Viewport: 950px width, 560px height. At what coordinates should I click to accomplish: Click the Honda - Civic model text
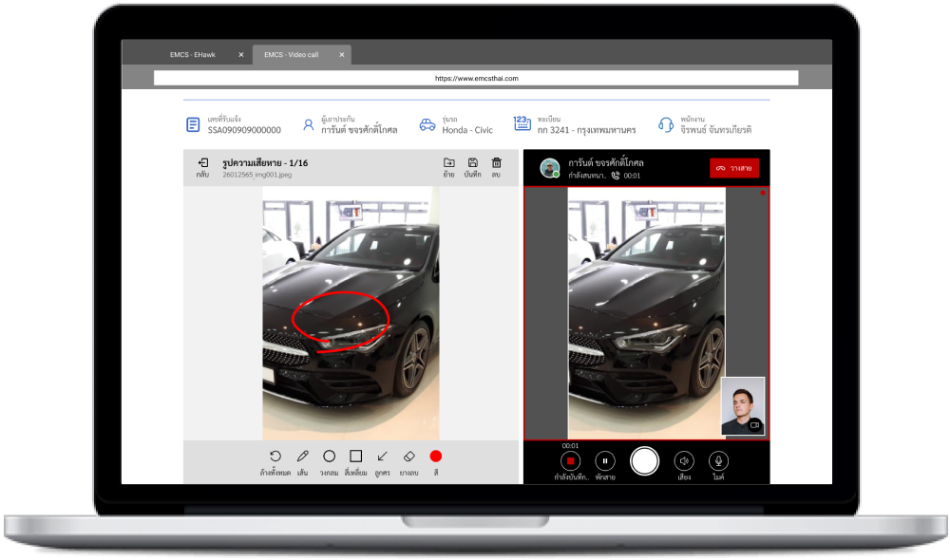[467, 130]
